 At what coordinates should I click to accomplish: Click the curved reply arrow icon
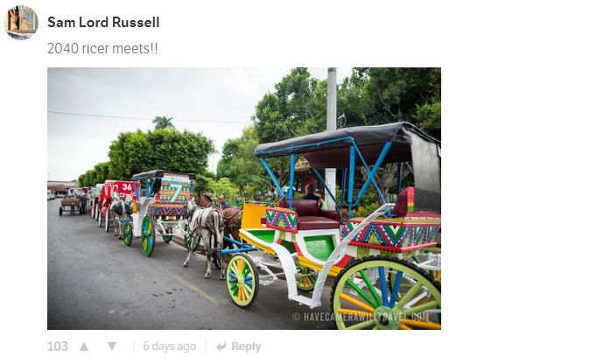click(221, 346)
